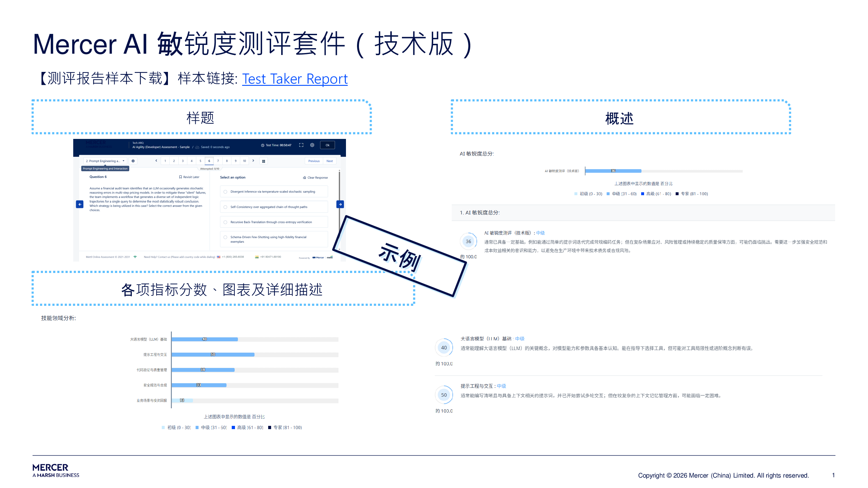Click the 'Attempted: 0/10' counter
868x488 pixels.
click(x=210, y=169)
